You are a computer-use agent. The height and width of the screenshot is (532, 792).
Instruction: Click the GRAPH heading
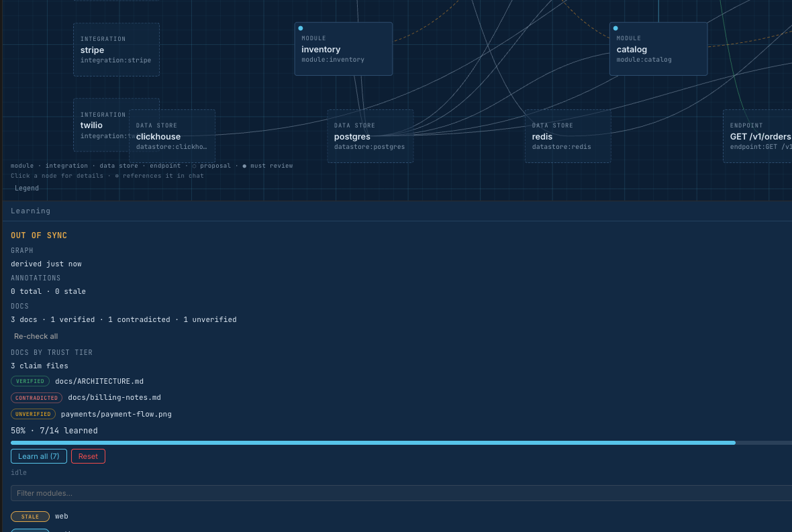21,250
